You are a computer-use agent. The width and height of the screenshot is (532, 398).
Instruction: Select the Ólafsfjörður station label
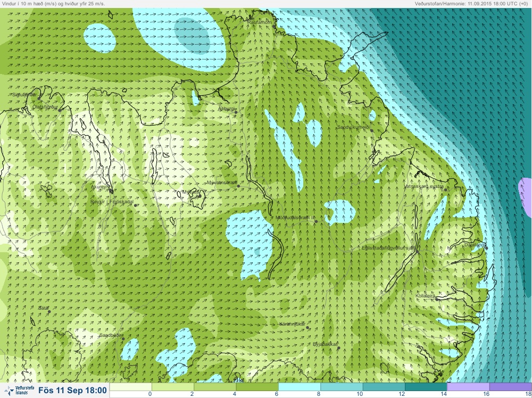coord(45,107)
